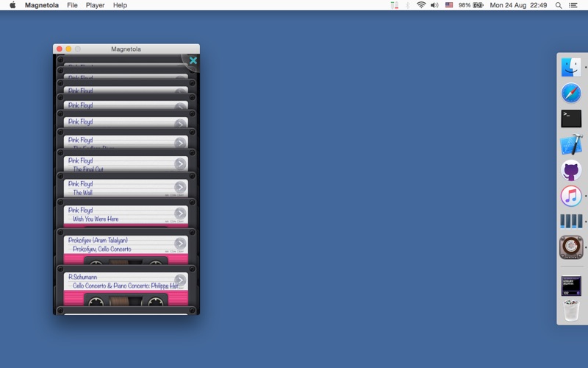Open the minimized window thumbnail in Dock

[571, 286]
